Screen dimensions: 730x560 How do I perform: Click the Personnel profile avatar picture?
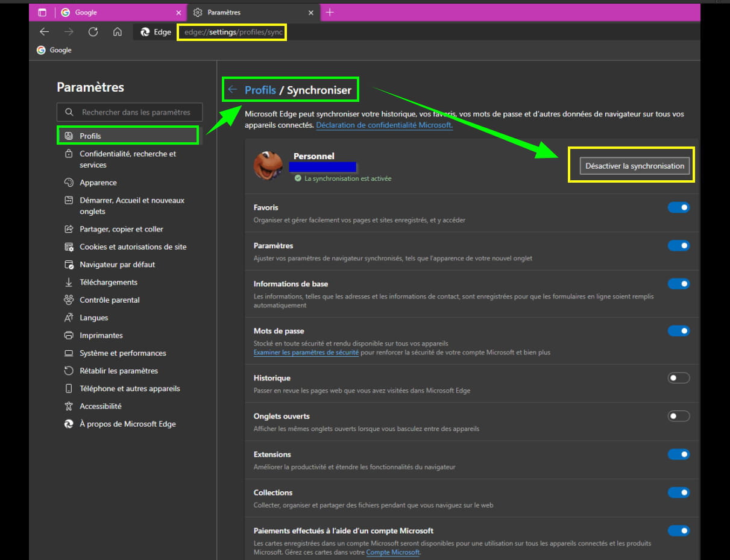click(x=269, y=165)
